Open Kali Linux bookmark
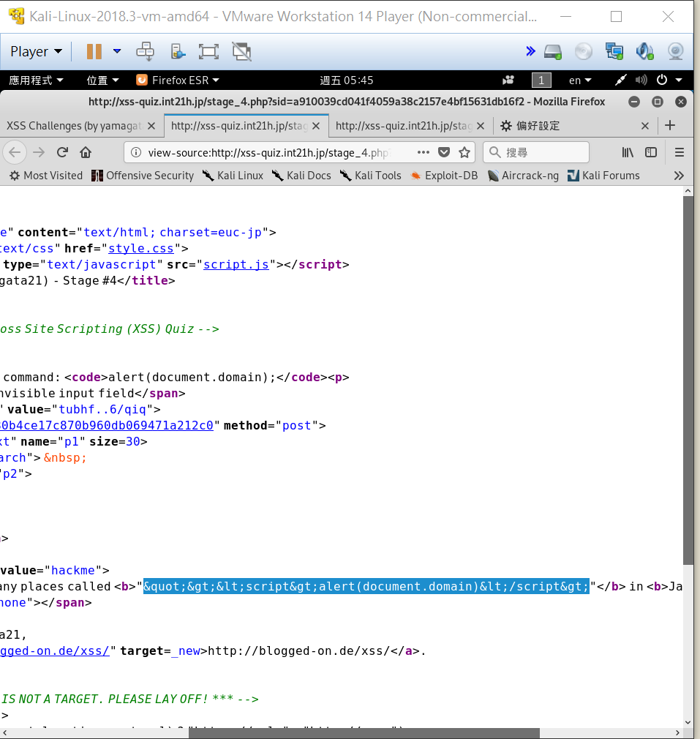700x739 pixels. tap(233, 176)
